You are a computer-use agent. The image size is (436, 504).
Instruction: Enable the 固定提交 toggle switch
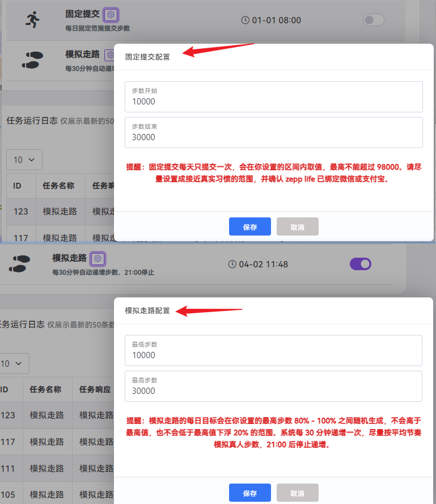pyautogui.click(x=374, y=20)
